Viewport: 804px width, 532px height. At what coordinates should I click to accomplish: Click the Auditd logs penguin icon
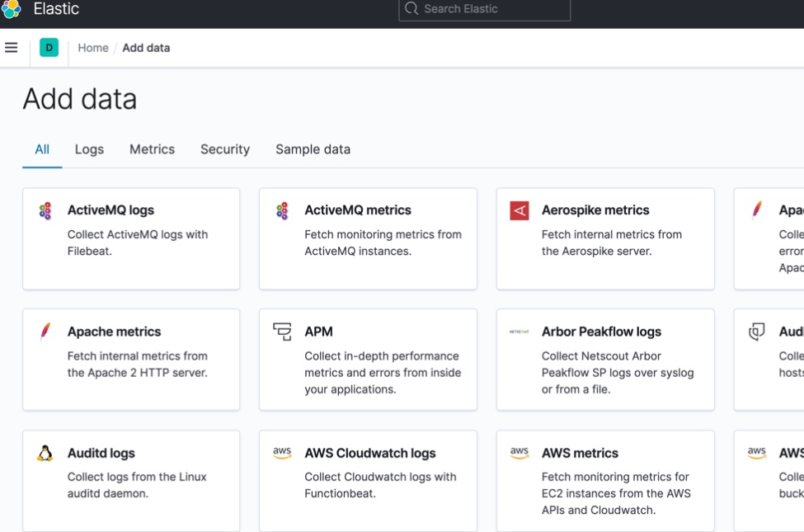[45, 453]
